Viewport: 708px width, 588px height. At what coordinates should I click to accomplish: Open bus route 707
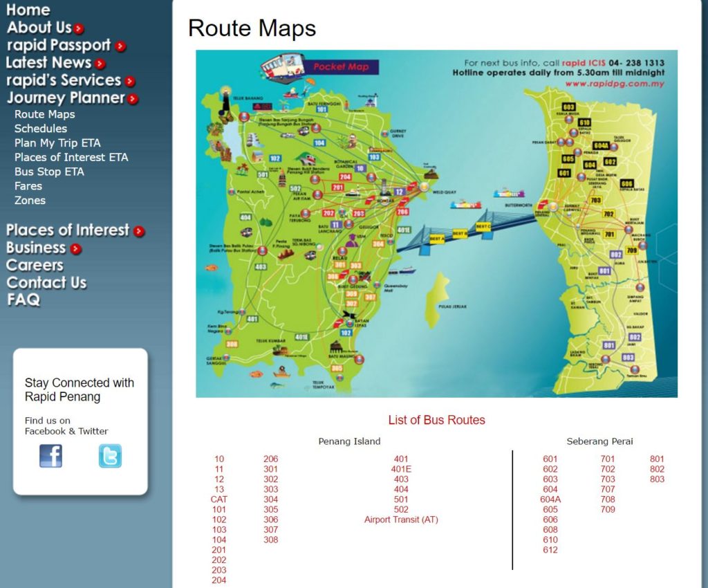coord(608,490)
